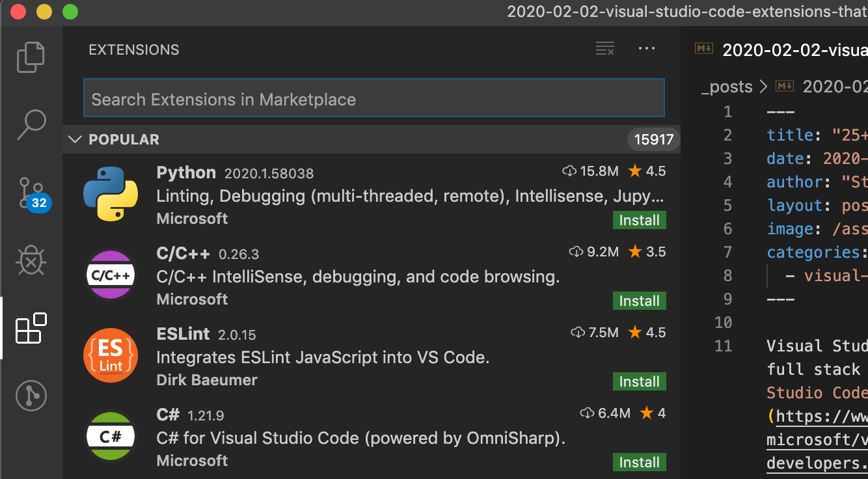This screenshot has height=479, width=868.
Task: Click the categories key on line 7
Action: (813, 252)
